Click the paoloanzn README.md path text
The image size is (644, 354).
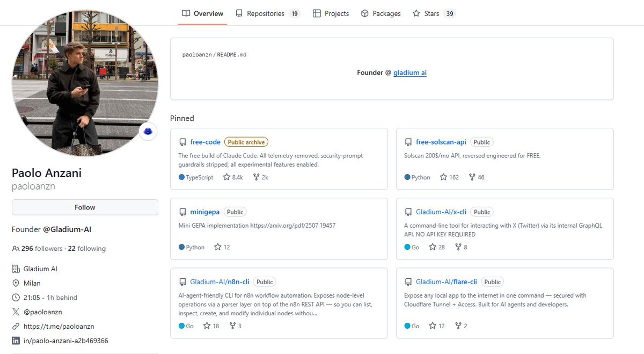[x=214, y=55]
